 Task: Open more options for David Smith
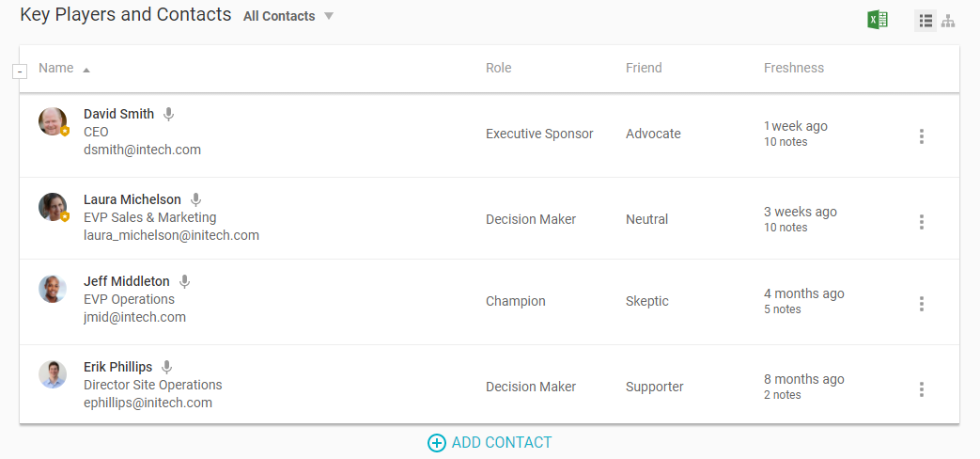point(921,136)
